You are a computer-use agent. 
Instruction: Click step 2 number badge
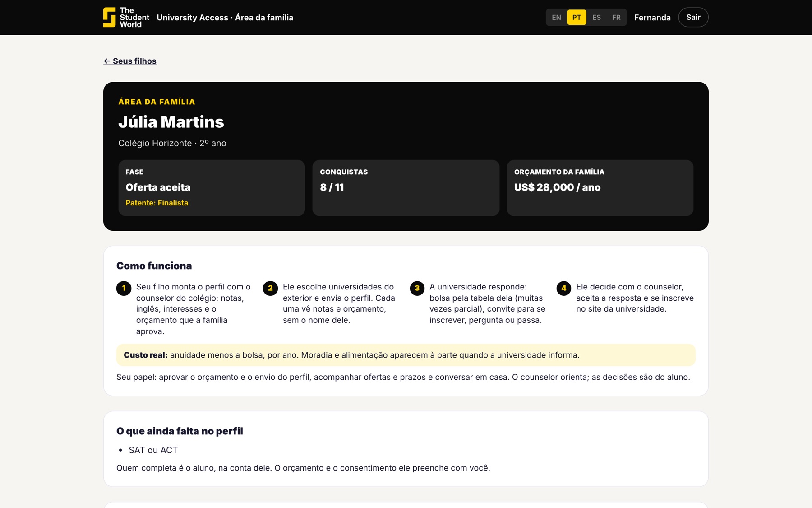click(270, 288)
